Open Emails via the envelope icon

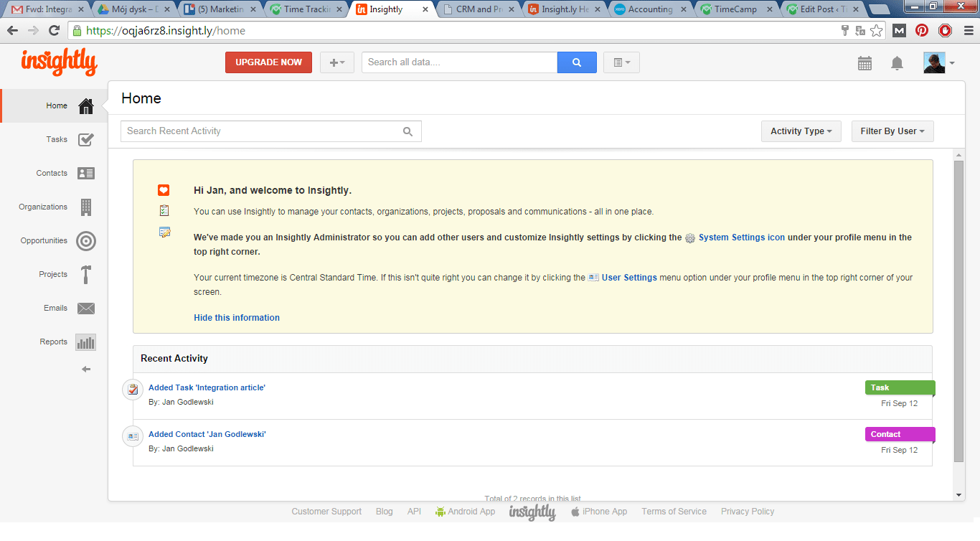click(86, 309)
